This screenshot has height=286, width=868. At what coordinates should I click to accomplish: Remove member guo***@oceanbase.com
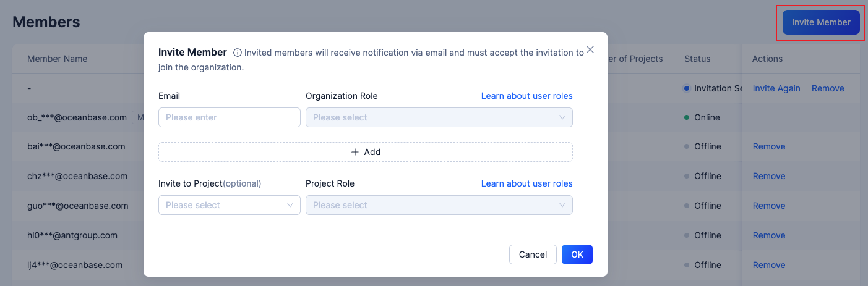point(769,206)
